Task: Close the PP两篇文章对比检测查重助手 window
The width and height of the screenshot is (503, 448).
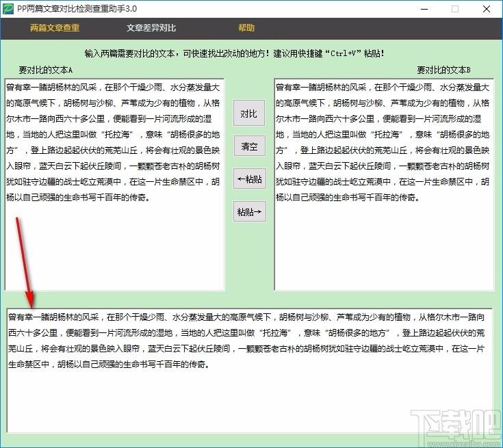Action: [487, 10]
